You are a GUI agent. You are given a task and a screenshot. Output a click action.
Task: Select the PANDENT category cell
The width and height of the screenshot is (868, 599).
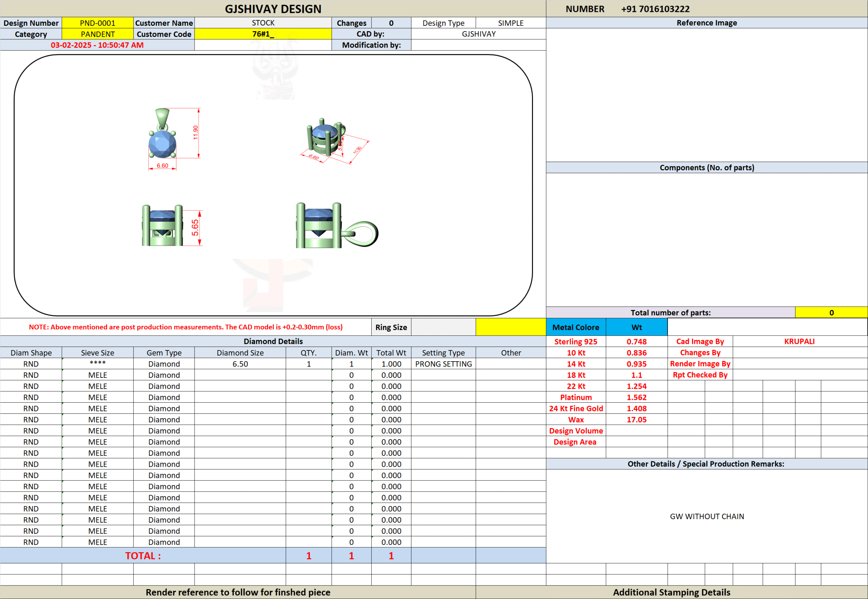[x=98, y=34]
